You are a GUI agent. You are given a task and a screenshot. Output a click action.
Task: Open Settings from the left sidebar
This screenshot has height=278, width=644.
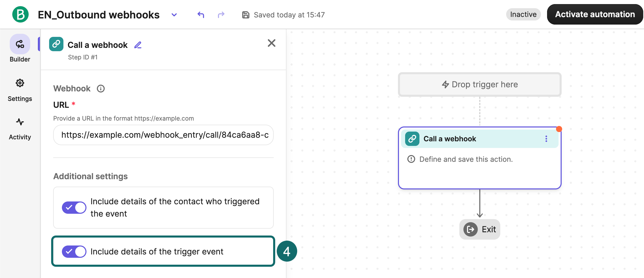point(20,83)
